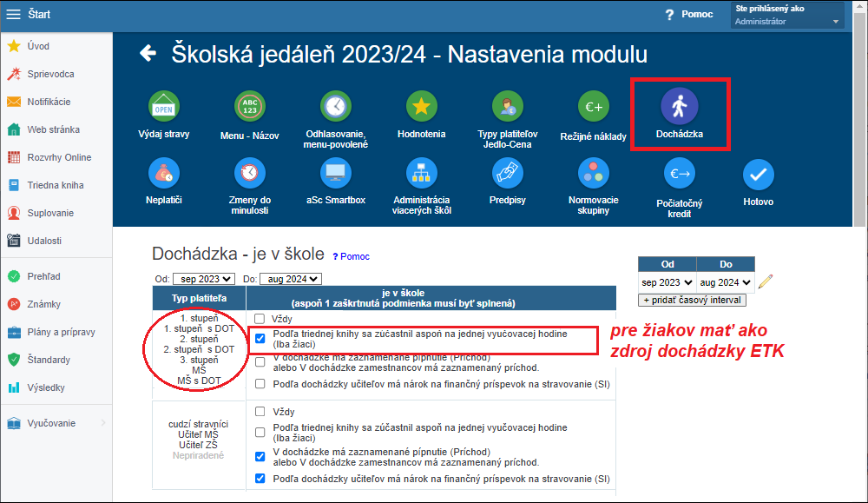Click the Hotovo checkmark icon
This screenshot has width=868, height=503.
(x=758, y=175)
